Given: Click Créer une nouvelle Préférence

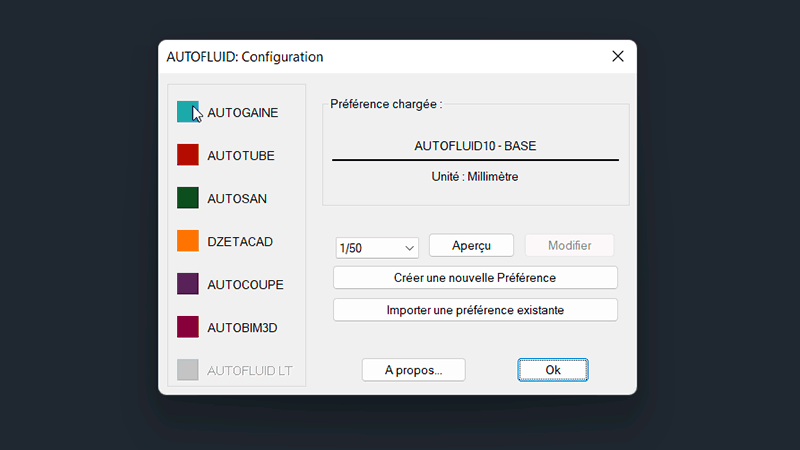Looking at the screenshot, I should pyautogui.click(x=475, y=278).
